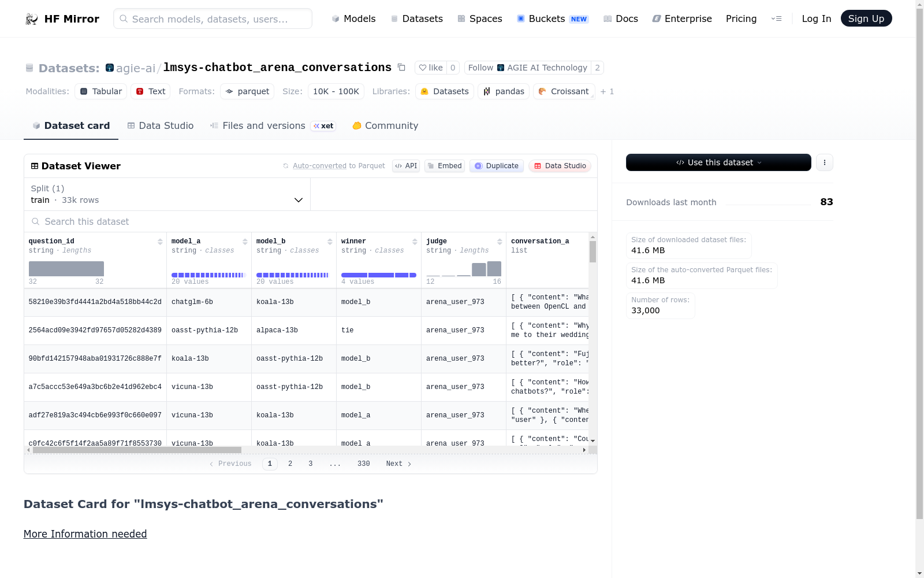Go to Spaces in the navigation bar
This screenshot has height=578, width=924.
[x=479, y=18]
